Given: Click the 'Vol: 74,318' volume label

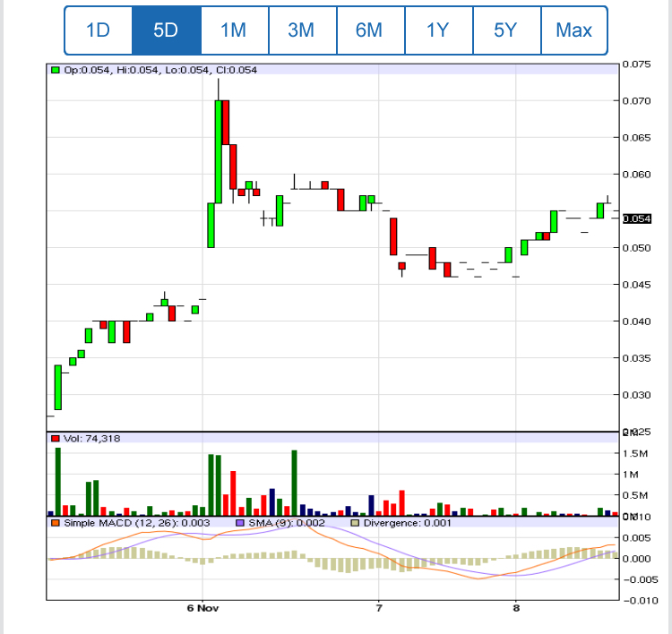Looking at the screenshot, I should (91, 439).
